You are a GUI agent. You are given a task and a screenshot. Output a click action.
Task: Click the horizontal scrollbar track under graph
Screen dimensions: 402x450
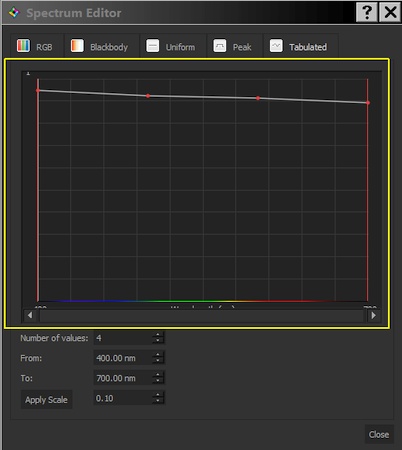point(201,315)
